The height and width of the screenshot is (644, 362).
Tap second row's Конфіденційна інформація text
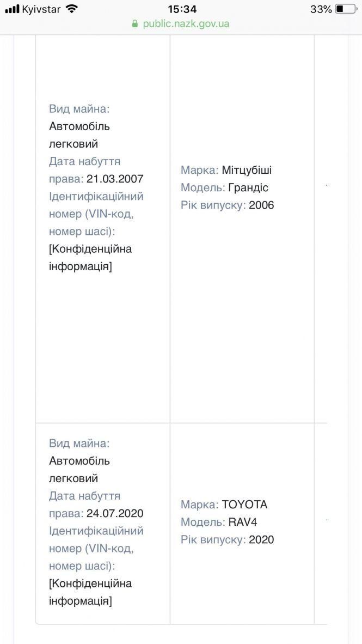90,592
